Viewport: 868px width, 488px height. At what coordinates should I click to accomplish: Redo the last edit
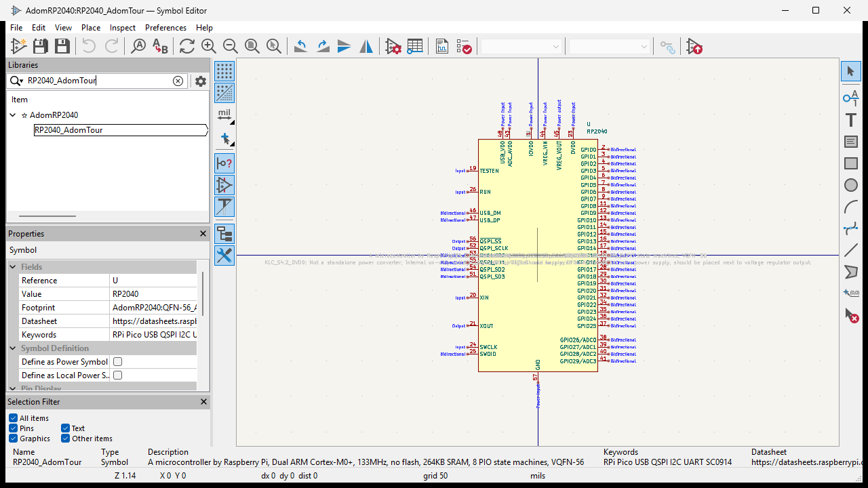[111, 46]
